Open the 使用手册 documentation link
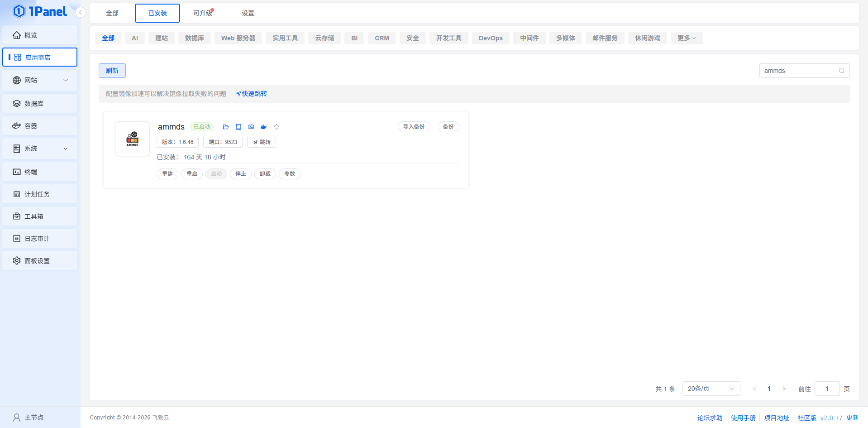This screenshot has height=428, width=868. coord(743,418)
